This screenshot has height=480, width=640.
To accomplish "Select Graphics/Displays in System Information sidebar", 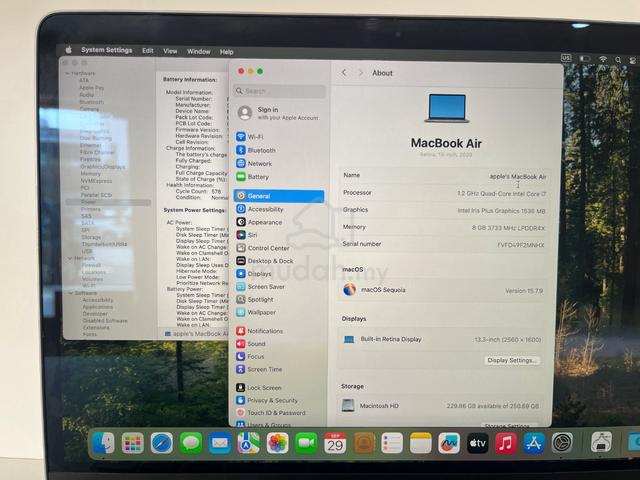I will (102, 167).
